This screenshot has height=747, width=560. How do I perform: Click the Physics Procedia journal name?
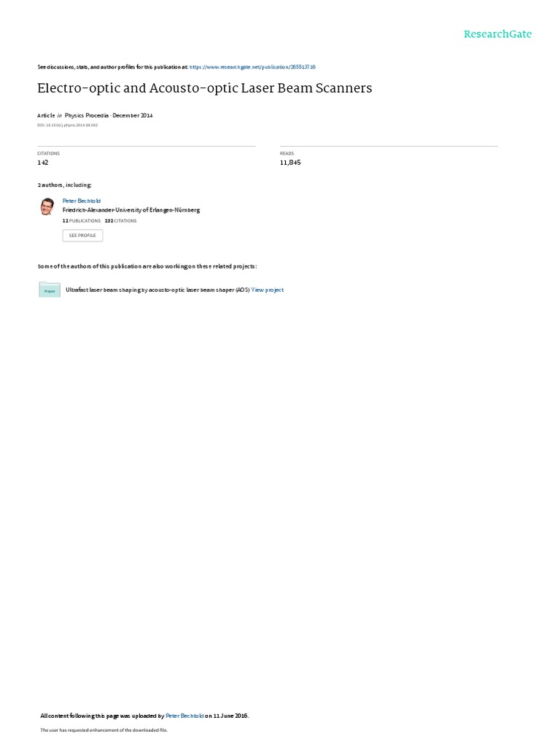point(87,115)
